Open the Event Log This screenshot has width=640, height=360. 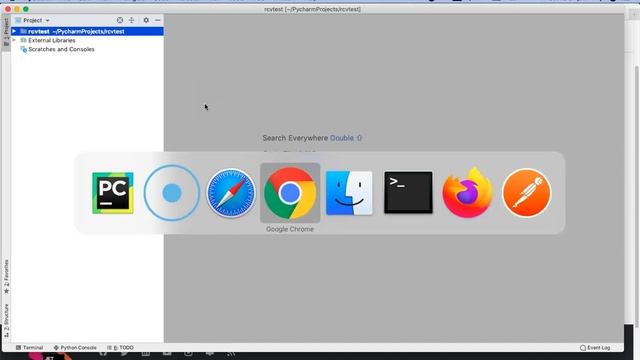click(595, 348)
